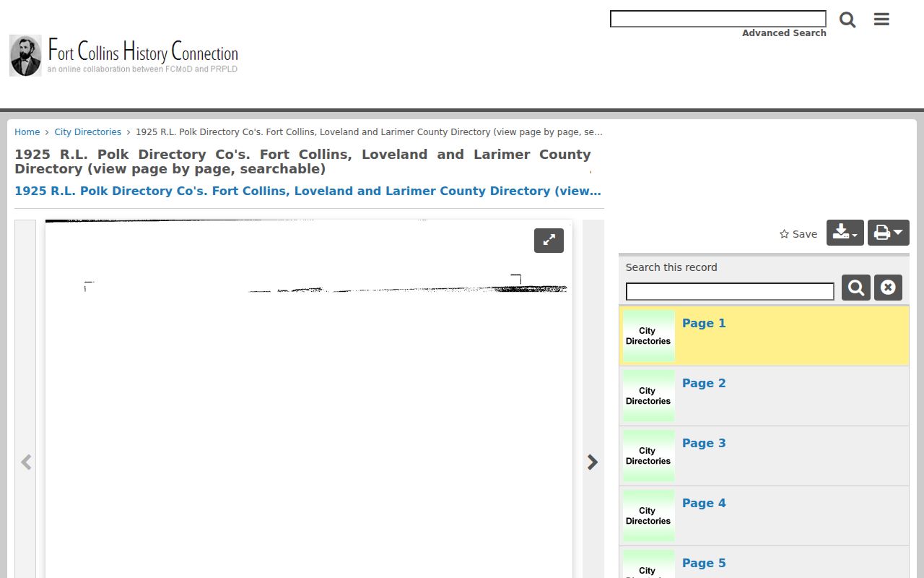Clear the search this record field
The image size is (924, 578).
pos(888,288)
